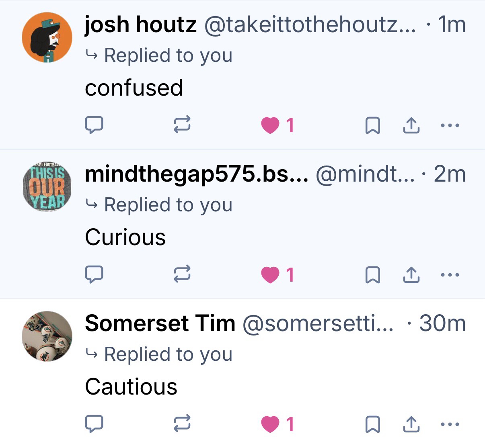Repost mindthegap575's "Curious" reply
This screenshot has height=448, width=485.
182,275
